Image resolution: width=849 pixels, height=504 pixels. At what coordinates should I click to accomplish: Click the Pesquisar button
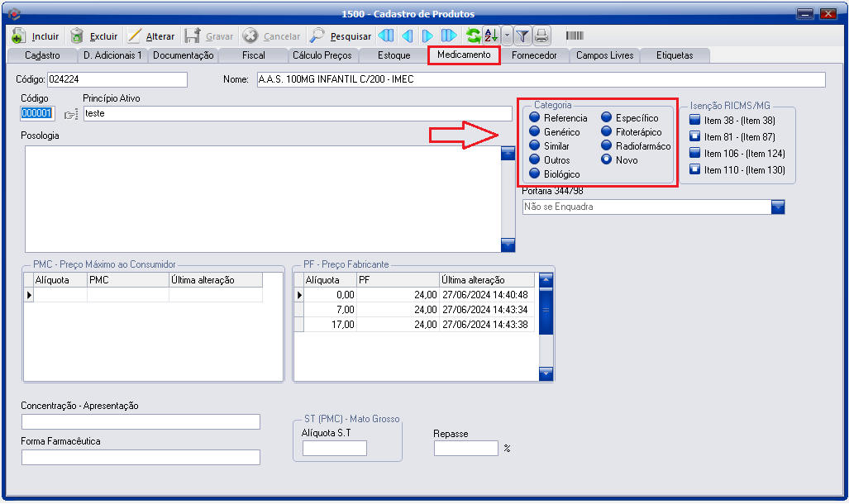pyautogui.click(x=341, y=36)
